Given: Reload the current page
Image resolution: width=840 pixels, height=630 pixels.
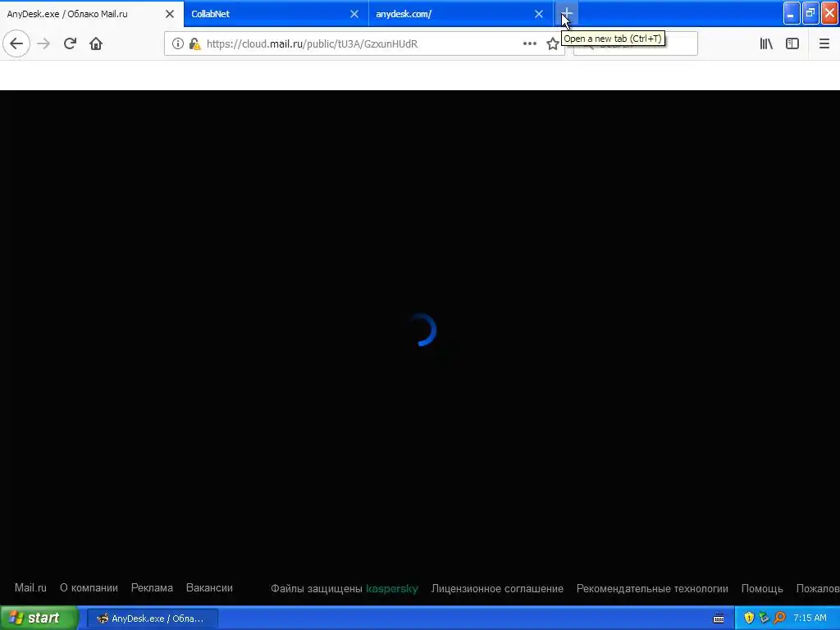Looking at the screenshot, I should click(71, 43).
